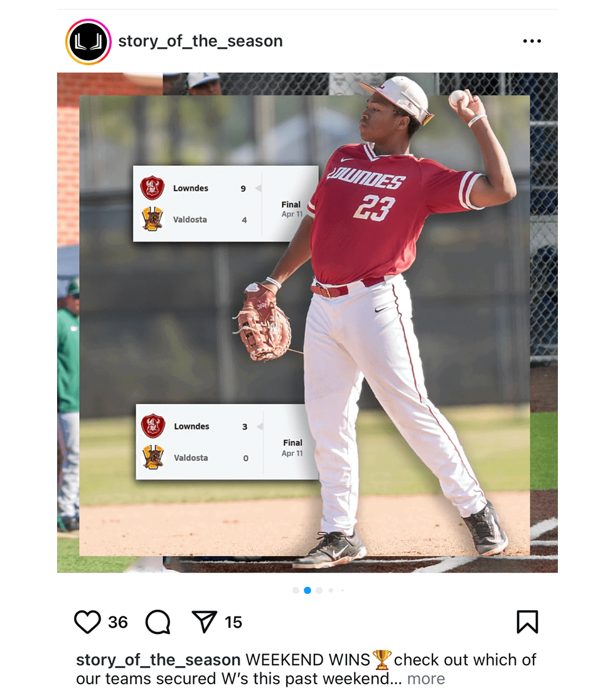Click the Lowndes 3 Valdosta 0 scorecard
The image size is (615, 700).
point(227,441)
